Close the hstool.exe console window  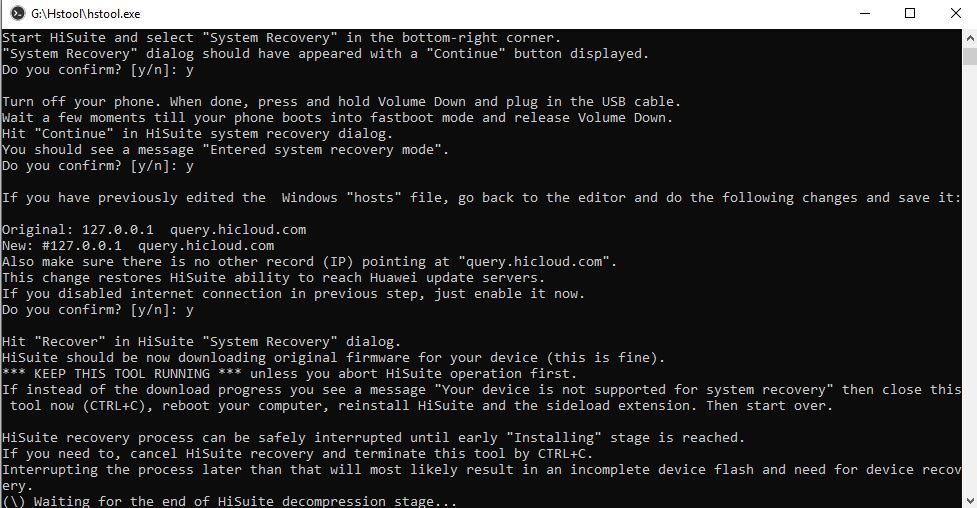pyautogui.click(x=955, y=13)
